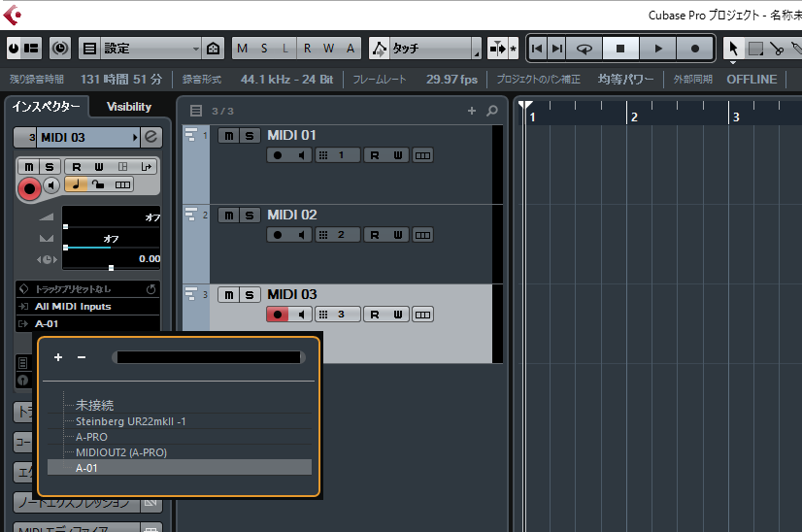
Task: Toggle global Write automation W
Action: click(x=329, y=49)
